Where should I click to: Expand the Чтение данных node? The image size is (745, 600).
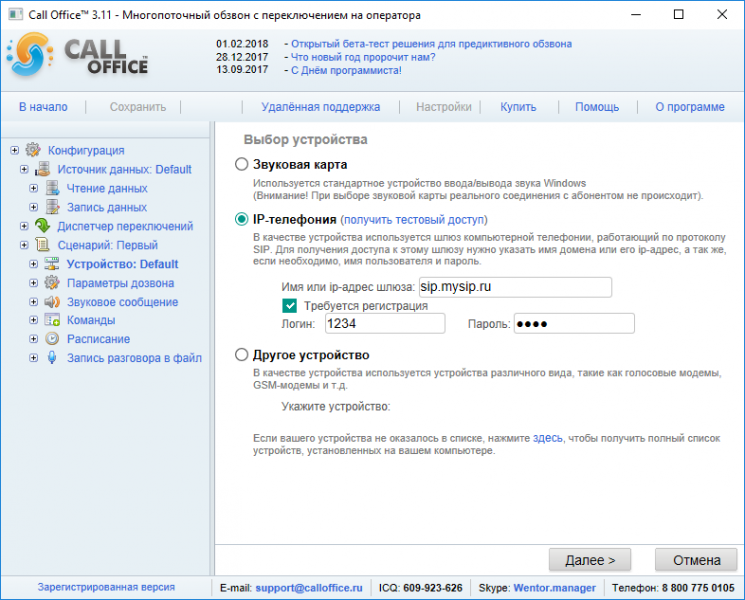pos(33,188)
